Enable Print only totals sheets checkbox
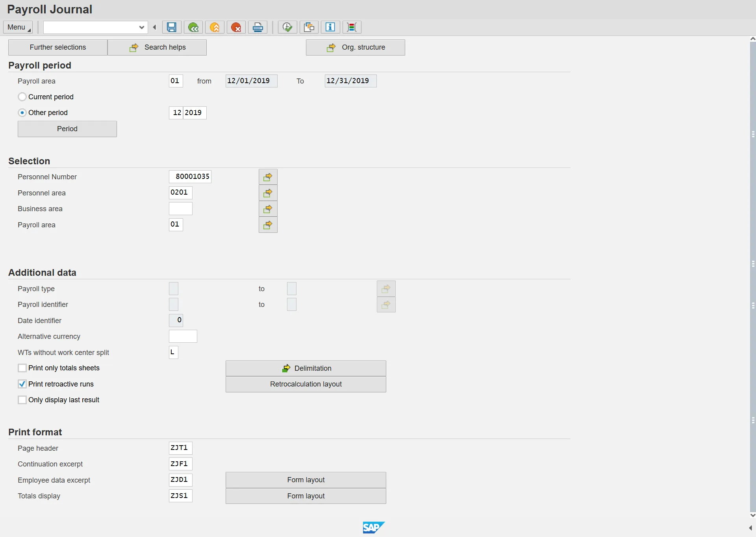756x537 pixels. click(22, 368)
